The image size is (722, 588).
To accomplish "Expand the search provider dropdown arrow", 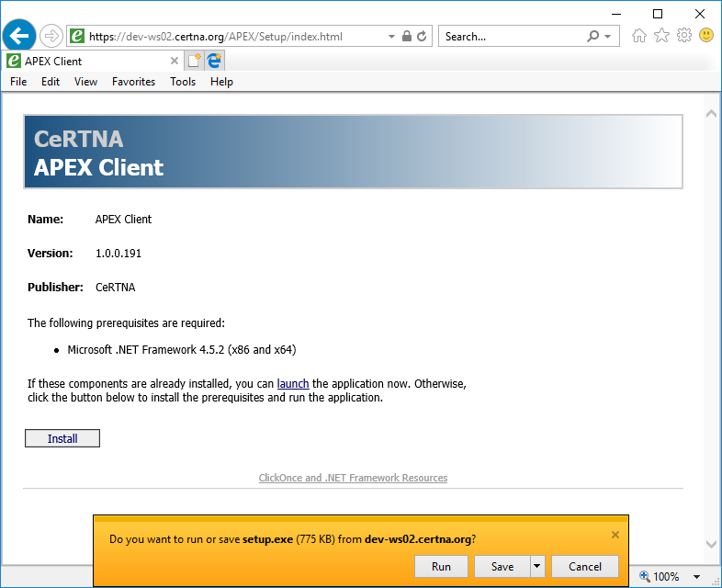I will tap(608, 37).
